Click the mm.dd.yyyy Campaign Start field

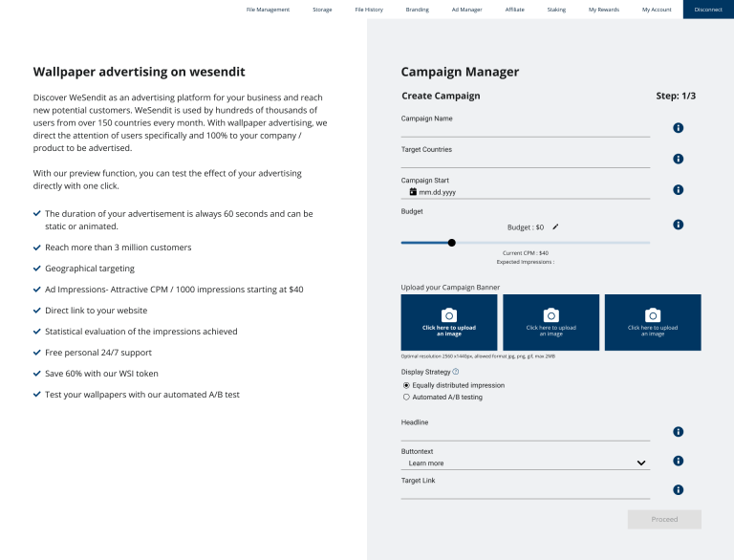pyautogui.click(x=526, y=192)
